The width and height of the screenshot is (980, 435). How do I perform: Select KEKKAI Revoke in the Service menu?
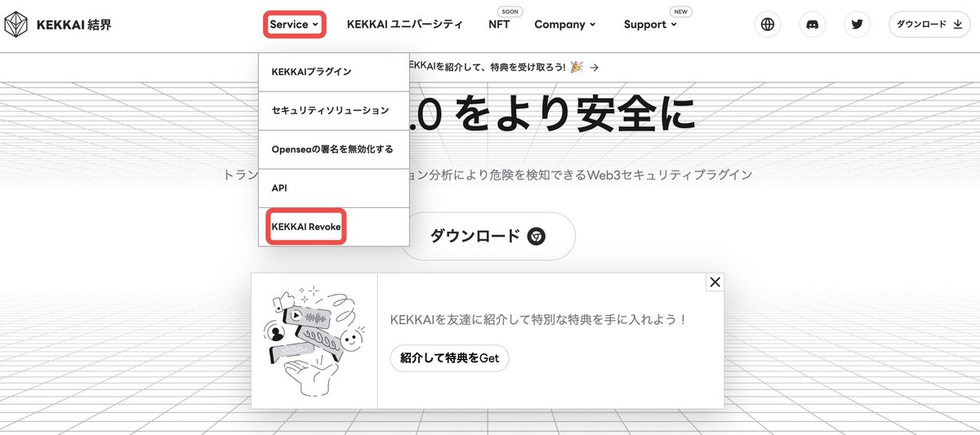coord(333,227)
